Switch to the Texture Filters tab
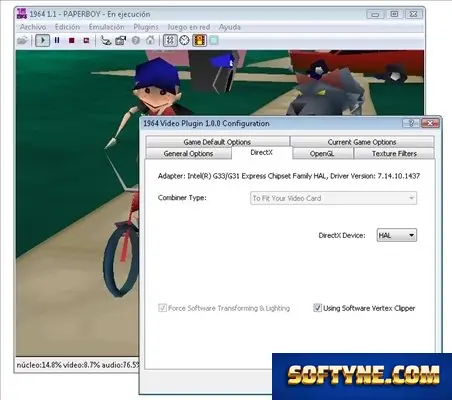Image resolution: width=452 pixels, height=400 pixels. [x=394, y=154]
